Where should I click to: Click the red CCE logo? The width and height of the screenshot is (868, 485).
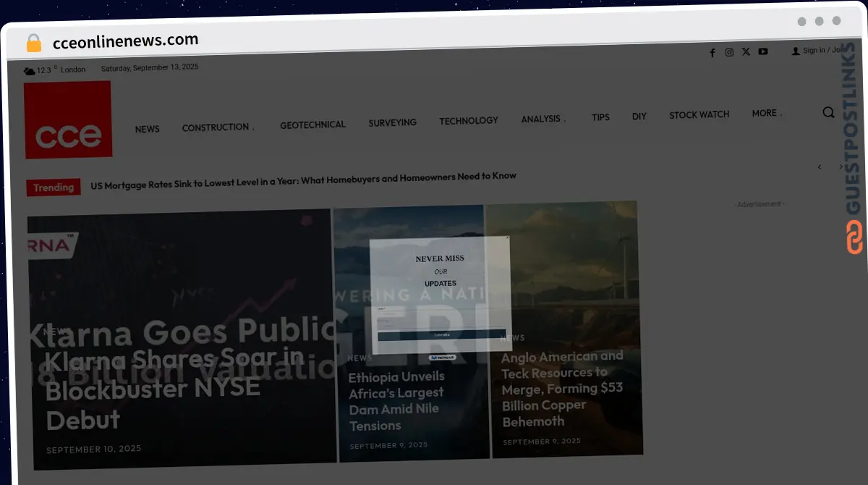[68, 120]
